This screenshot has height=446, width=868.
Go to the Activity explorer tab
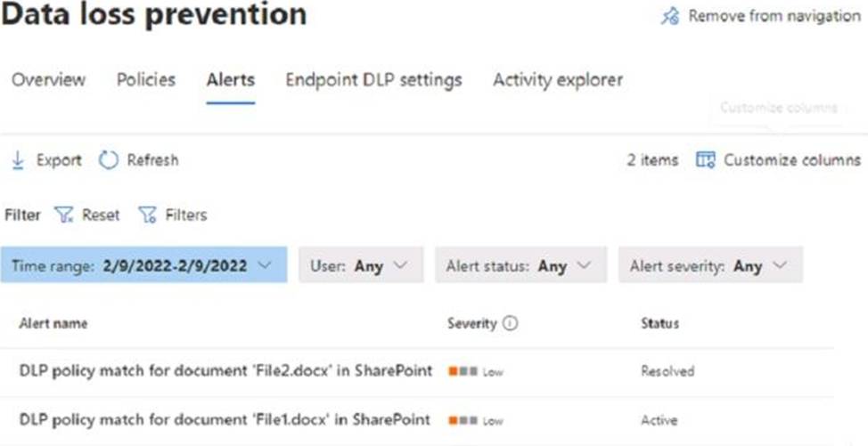(x=558, y=79)
